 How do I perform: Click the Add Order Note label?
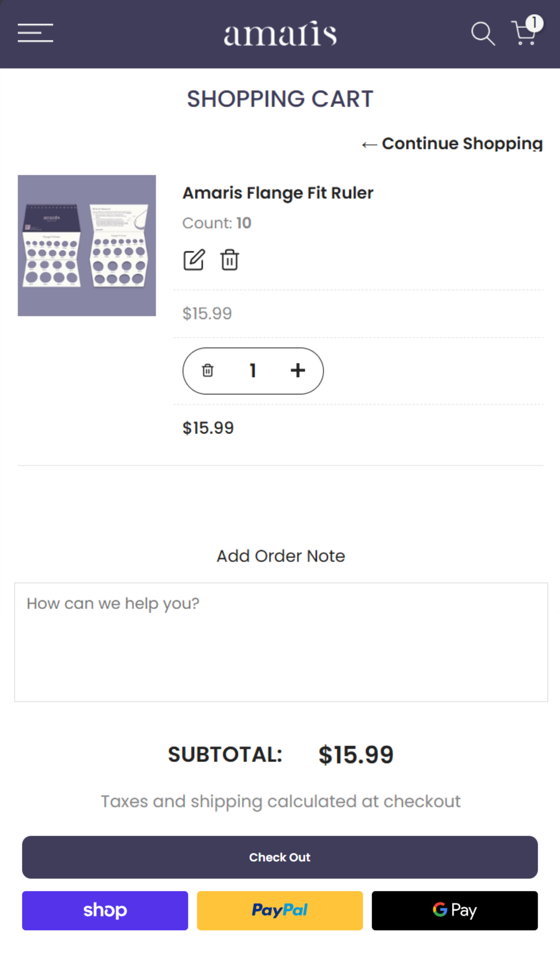pos(281,556)
